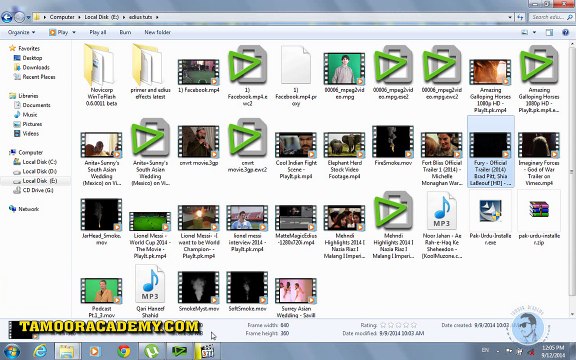
Task: Select the Qari Haneef Shahid MP3 file icon
Action: point(150,284)
